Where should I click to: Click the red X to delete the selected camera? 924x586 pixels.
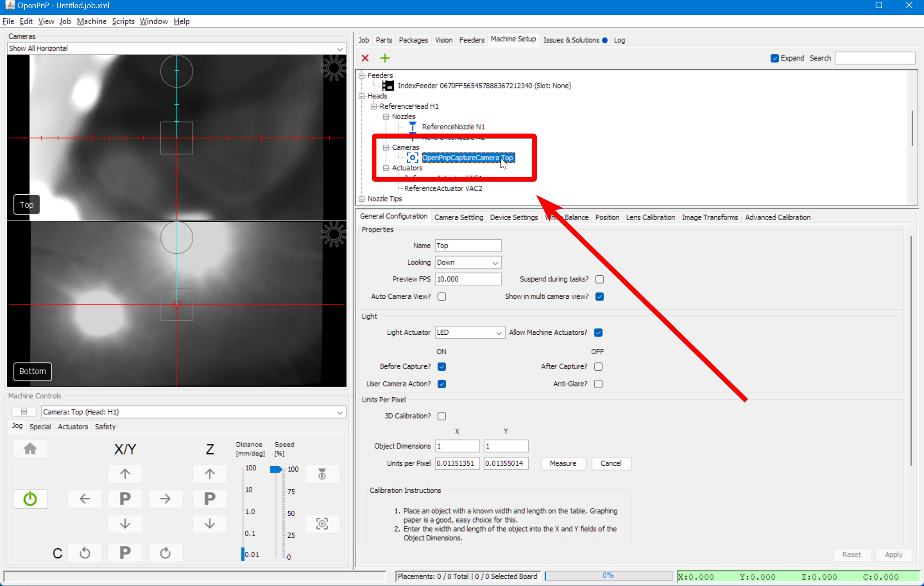364,58
